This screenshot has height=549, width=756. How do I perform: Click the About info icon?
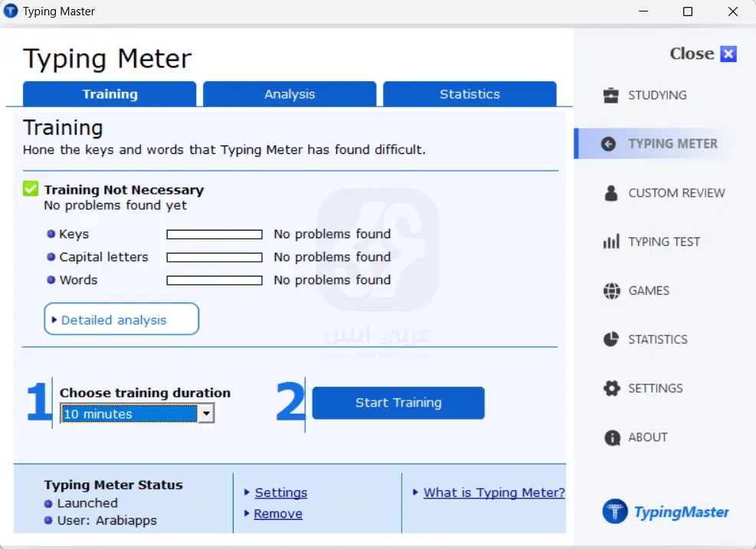611,437
